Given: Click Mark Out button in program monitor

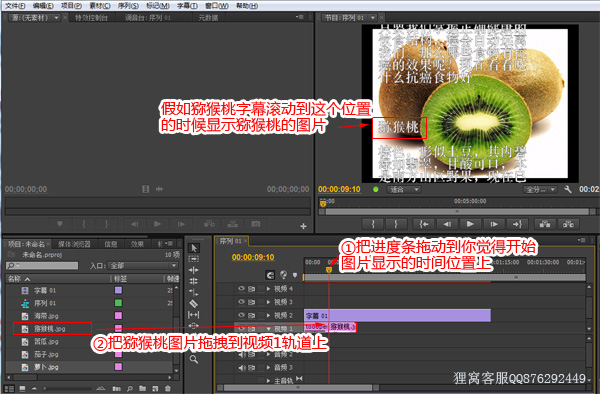Looking at the screenshot, I should click(x=396, y=224).
